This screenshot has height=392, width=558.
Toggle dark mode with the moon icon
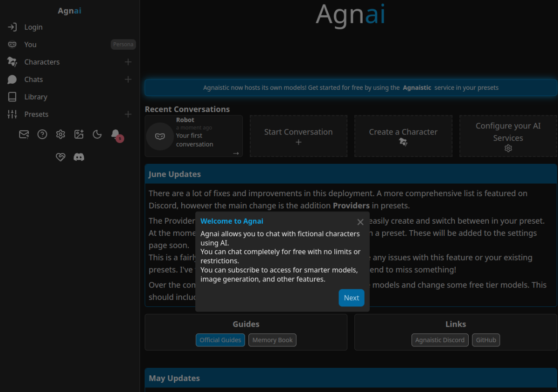click(97, 134)
